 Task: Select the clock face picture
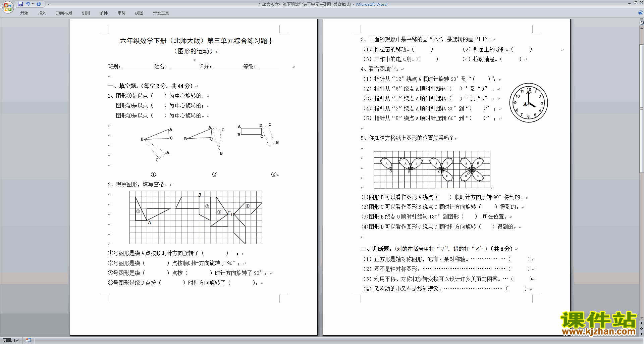(x=529, y=103)
